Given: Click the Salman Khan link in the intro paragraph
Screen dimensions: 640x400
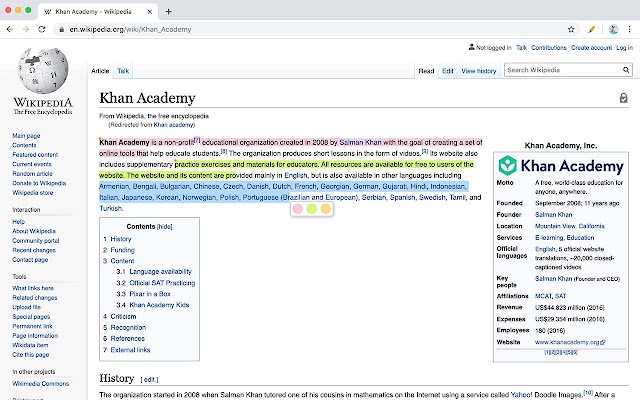Looking at the screenshot, I should tap(360, 142).
